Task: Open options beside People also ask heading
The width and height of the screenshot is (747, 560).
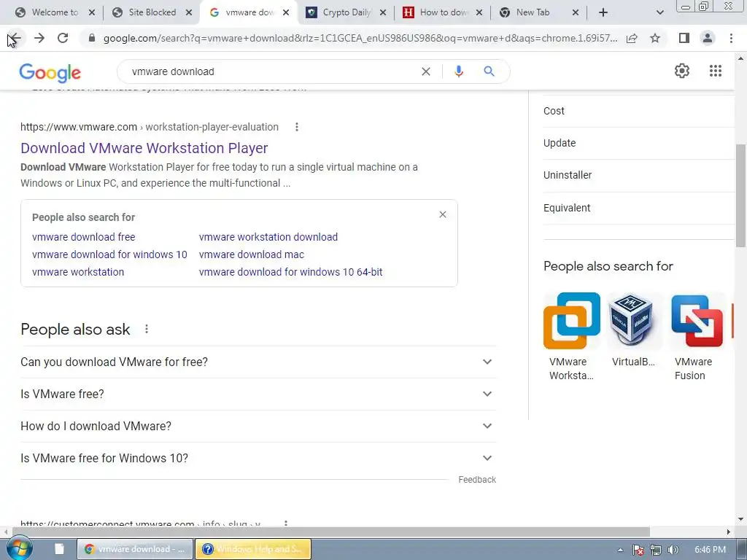Action: pyautogui.click(x=147, y=329)
